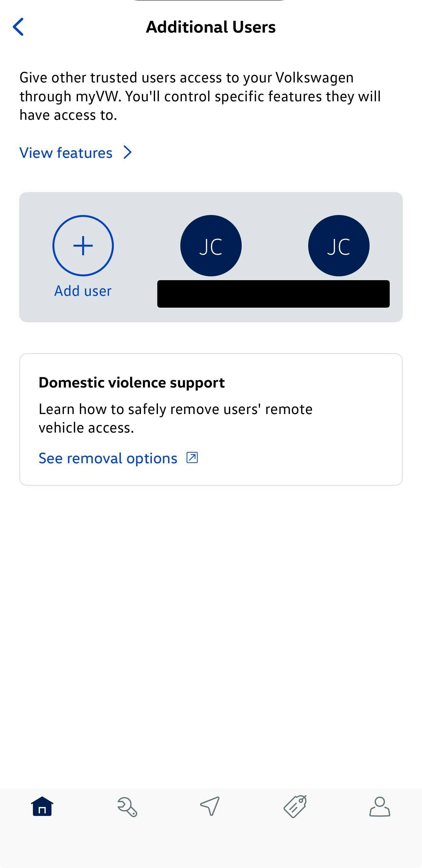This screenshot has width=422, height=868.
Task: Open the View features link
Action: (66, 153)
